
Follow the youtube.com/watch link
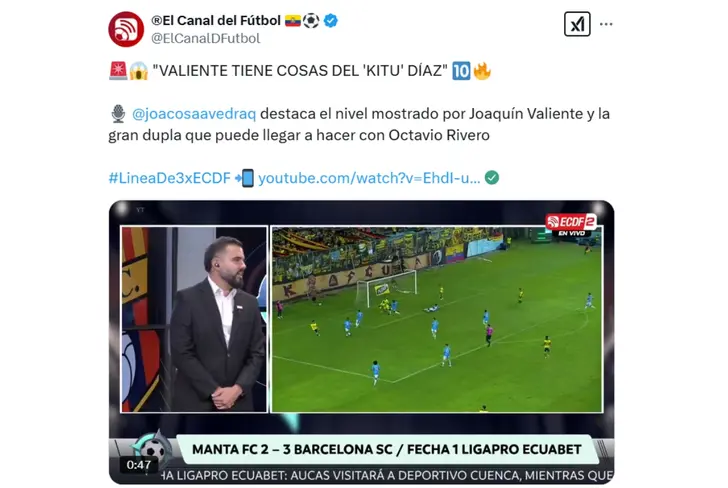point(369,178)
